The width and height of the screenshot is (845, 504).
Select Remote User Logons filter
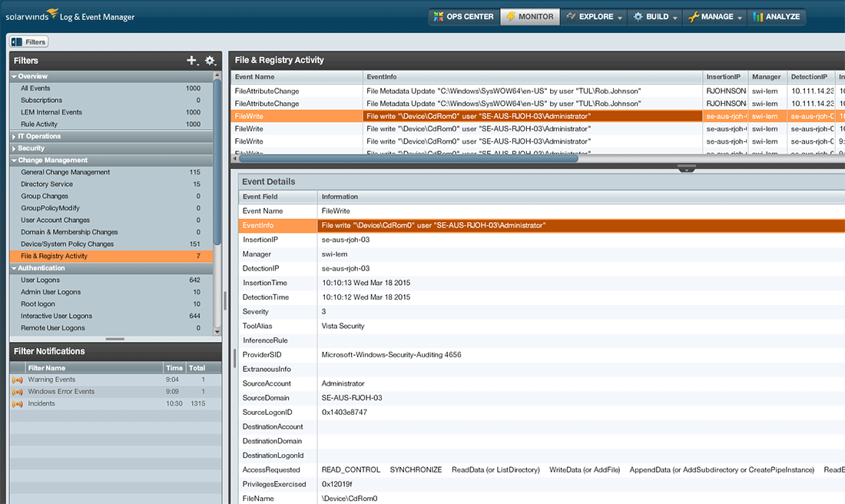pos(111,328)
